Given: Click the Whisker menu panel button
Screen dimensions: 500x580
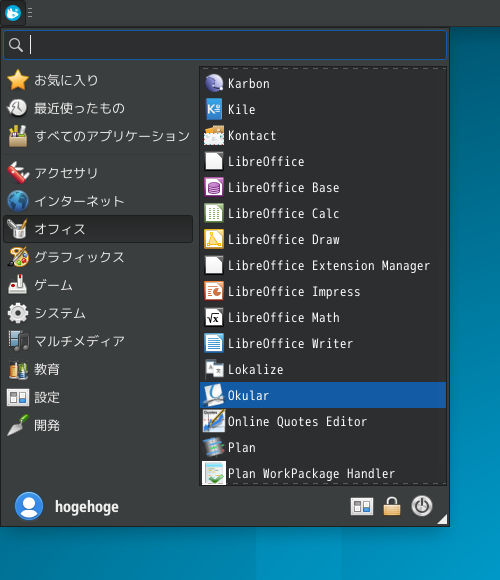Looking at the screenshot, I should tap(13, 13).
